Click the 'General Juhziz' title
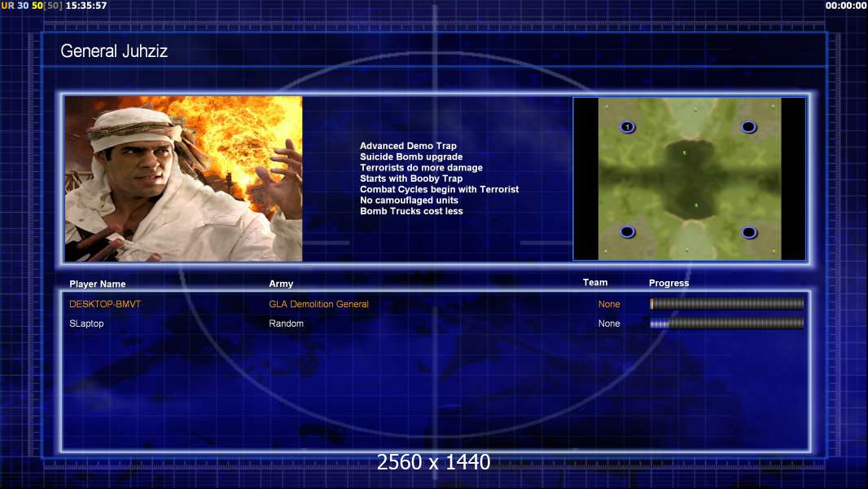The height and width of the screenshot is (489, 868). pos(114,51)
